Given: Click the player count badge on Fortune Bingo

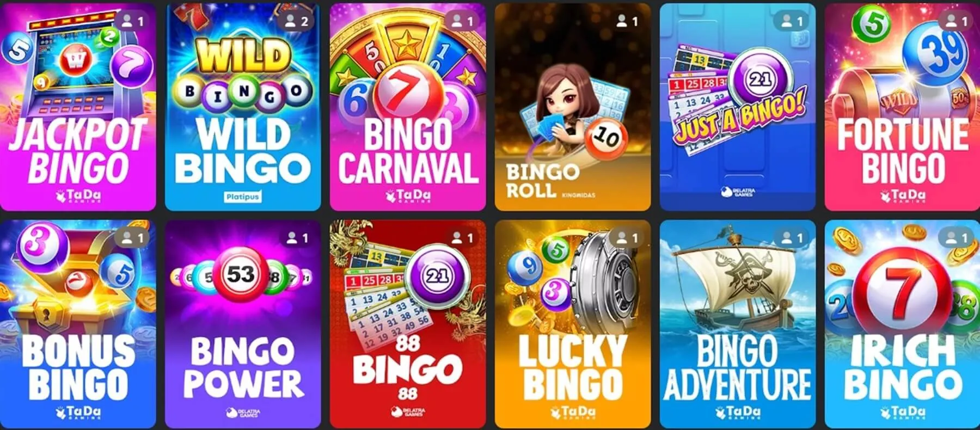Looking at the screenshot, I should pyautogui.click(x=957, y=21).
